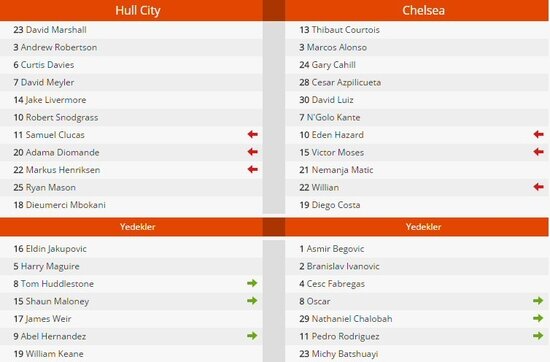
Task: Click red substitution arrow beside Samuel Clucas
Action: (253, 134)
